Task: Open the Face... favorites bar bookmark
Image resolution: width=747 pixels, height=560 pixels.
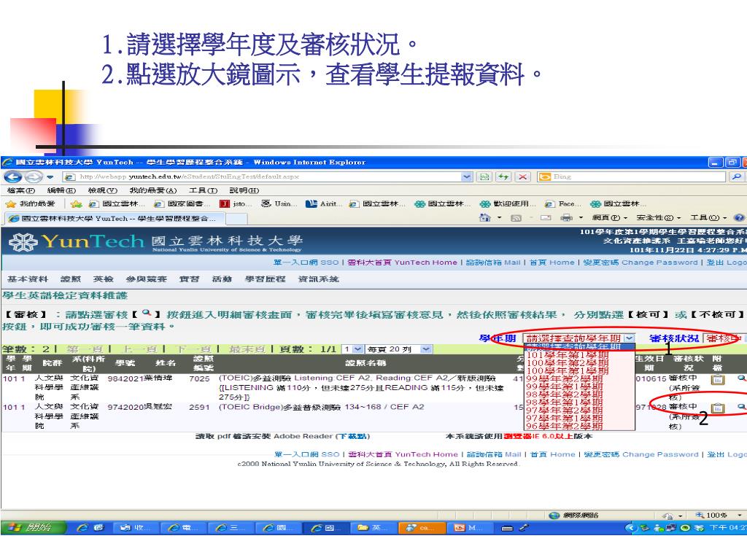Action: point(562,204)
